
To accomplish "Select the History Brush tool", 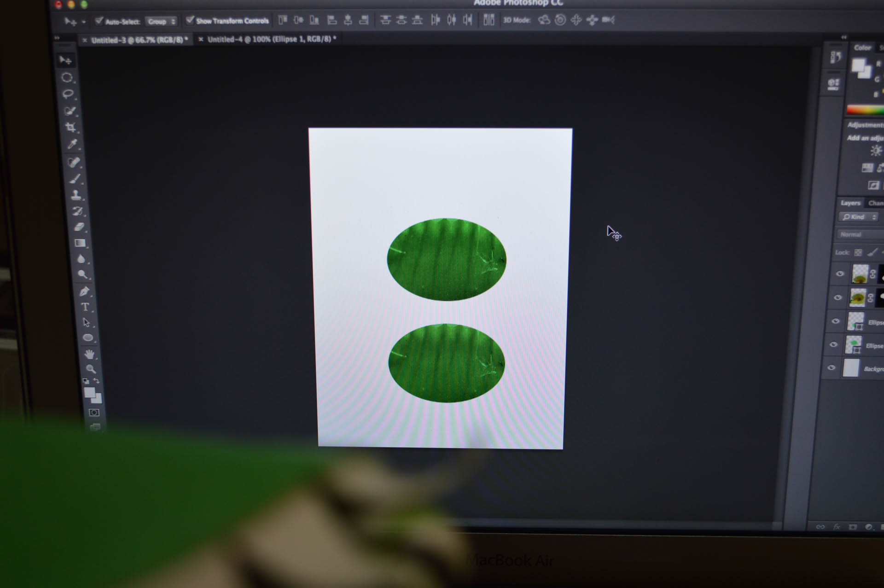I will (78, 211).
